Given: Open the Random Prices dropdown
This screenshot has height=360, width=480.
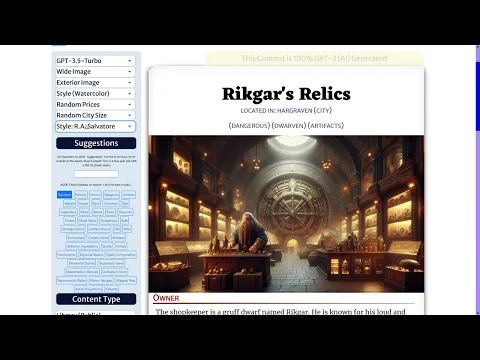Looking at the screenshot, I should click(95, 105).
